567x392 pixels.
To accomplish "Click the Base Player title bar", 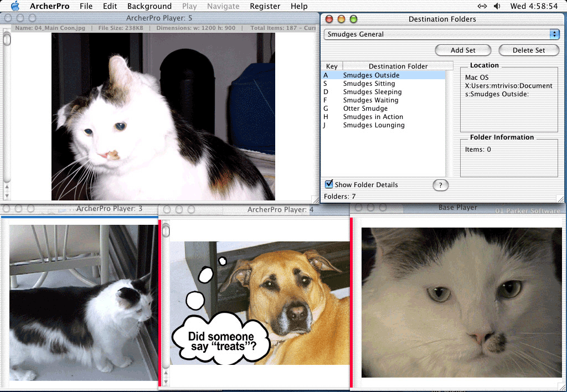I will pyautogui.click(x=458, y=208).
